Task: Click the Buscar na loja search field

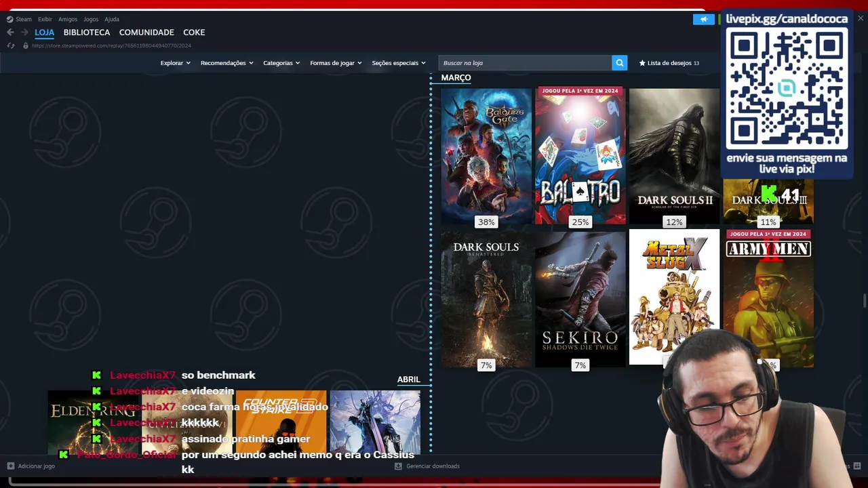Action: coord(525,63)
